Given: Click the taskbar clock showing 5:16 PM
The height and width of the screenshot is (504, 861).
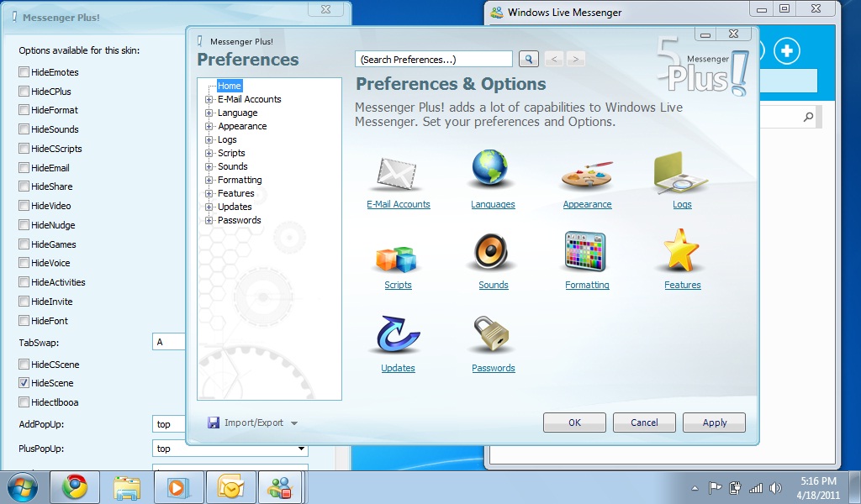Looking at the screenshot, I should tap(818, 487).
